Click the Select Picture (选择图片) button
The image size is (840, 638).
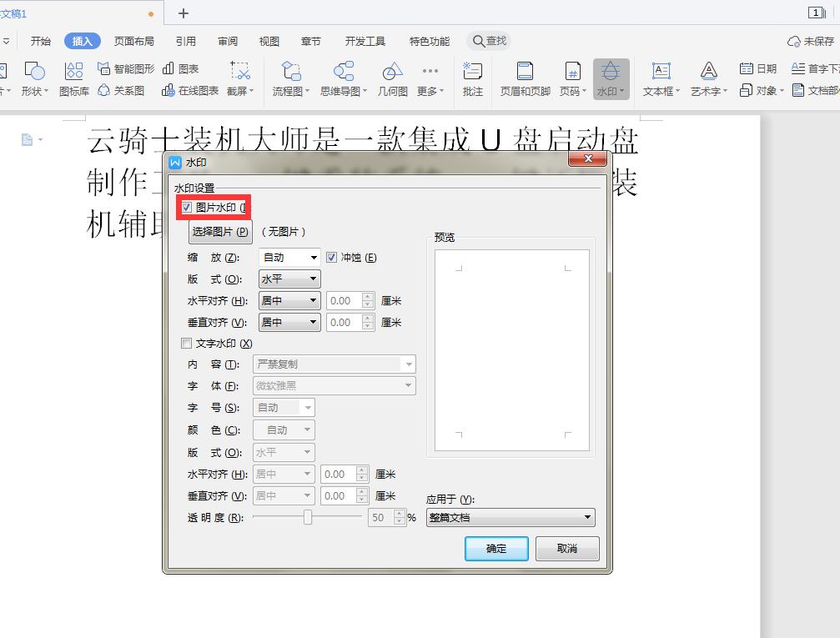[x=220, y=232]
